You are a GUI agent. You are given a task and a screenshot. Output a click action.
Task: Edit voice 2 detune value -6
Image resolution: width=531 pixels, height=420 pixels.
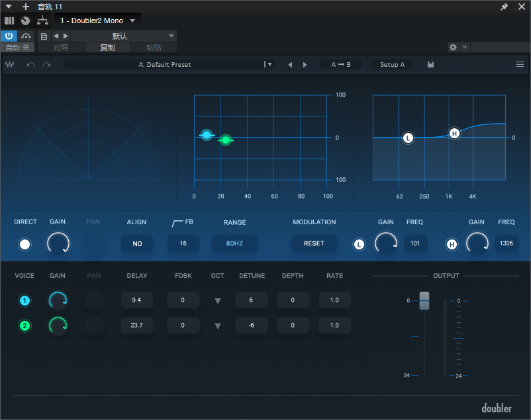click(x=252, y=325)
